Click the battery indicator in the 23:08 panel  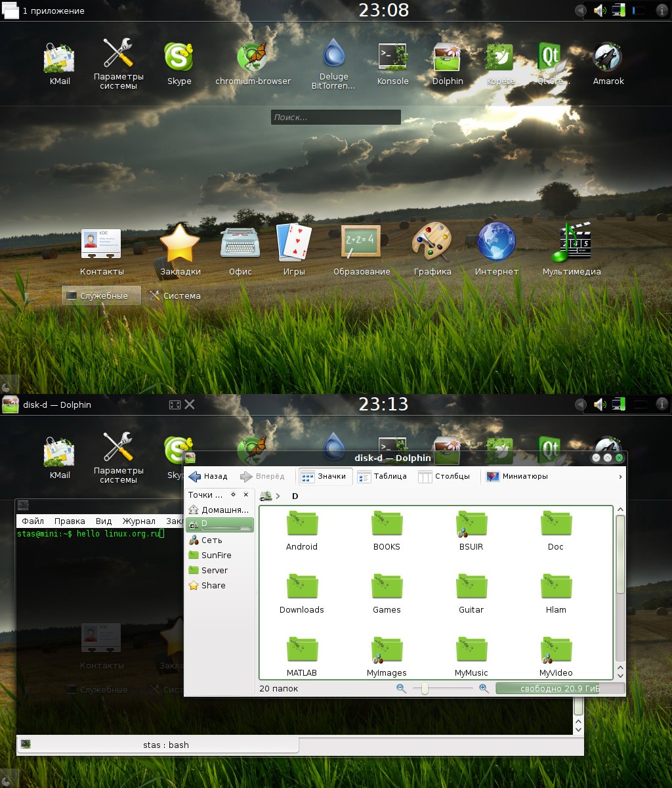click(639, 11)
